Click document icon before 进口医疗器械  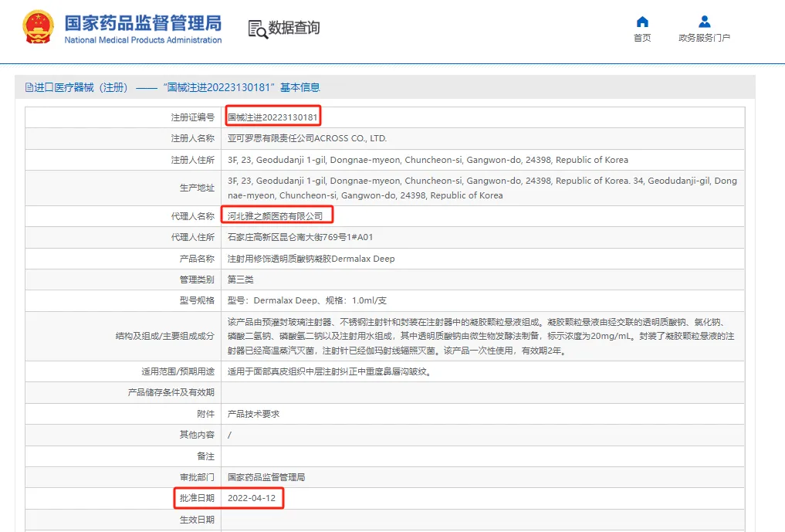coord(29,88)
